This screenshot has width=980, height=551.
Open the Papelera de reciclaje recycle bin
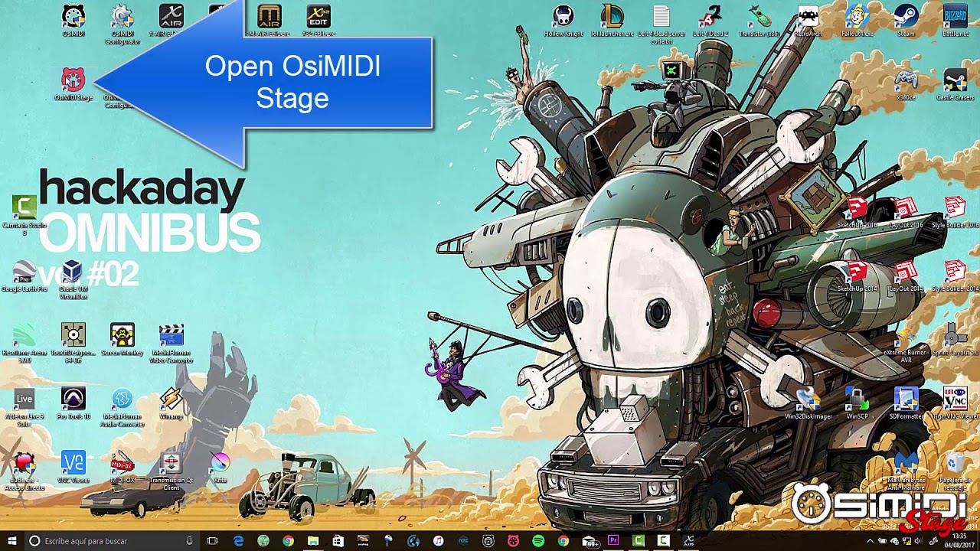tap(955, 471)
